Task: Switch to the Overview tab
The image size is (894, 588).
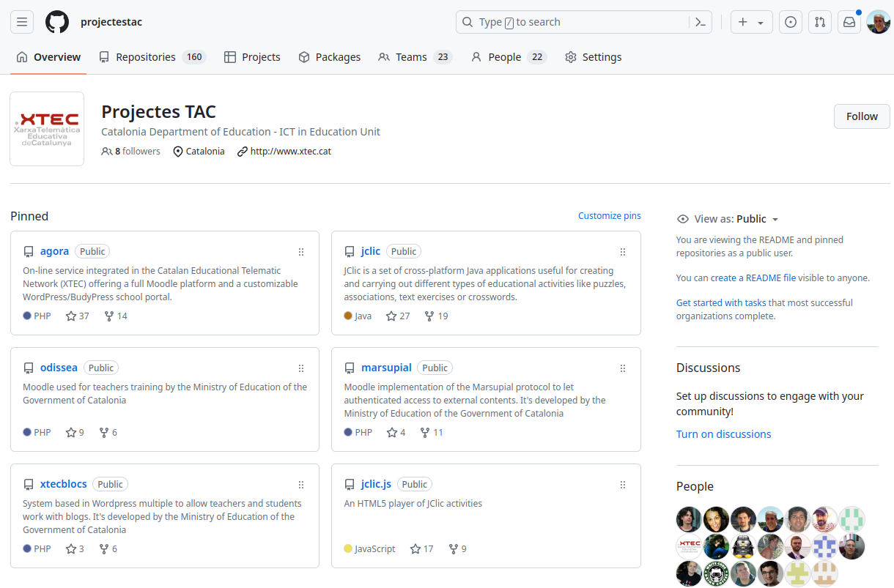Action: [x=48, y=57]
